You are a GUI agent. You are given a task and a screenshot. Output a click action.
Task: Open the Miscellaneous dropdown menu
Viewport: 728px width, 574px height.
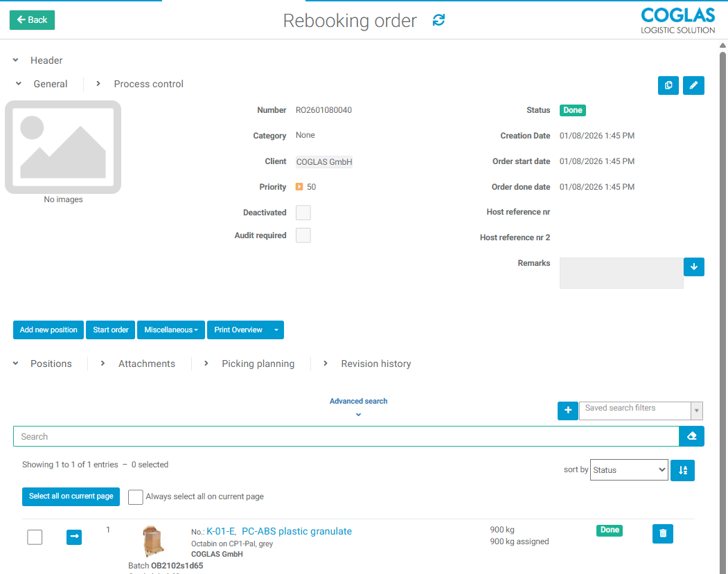(171, 330)
